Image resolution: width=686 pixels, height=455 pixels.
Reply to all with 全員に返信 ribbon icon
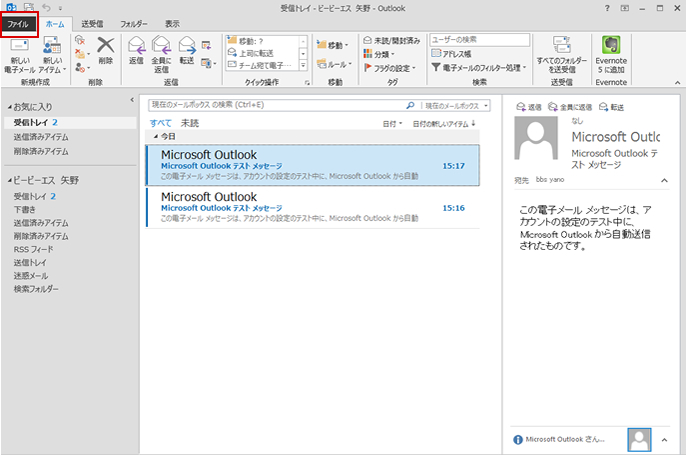(161, 51)
